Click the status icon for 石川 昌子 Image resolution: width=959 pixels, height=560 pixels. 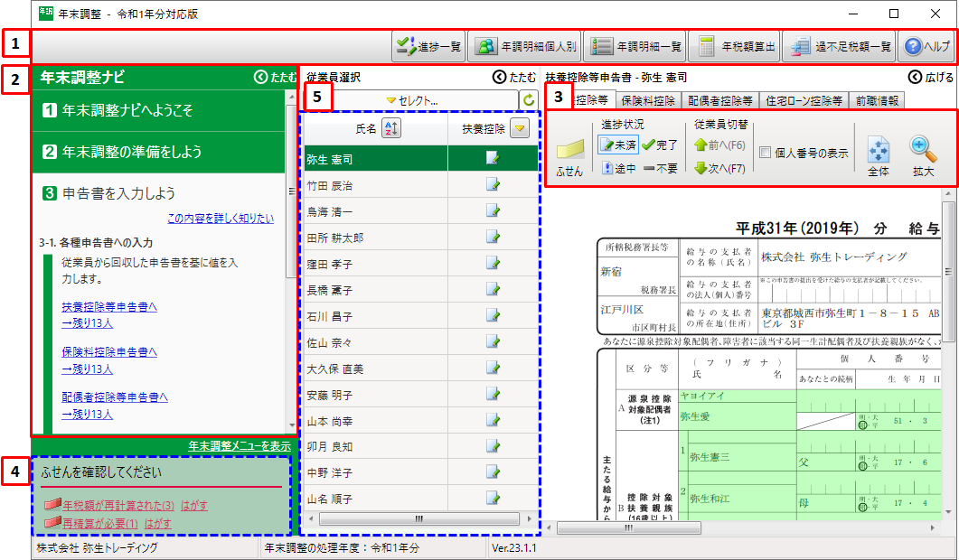click(493, 315)
